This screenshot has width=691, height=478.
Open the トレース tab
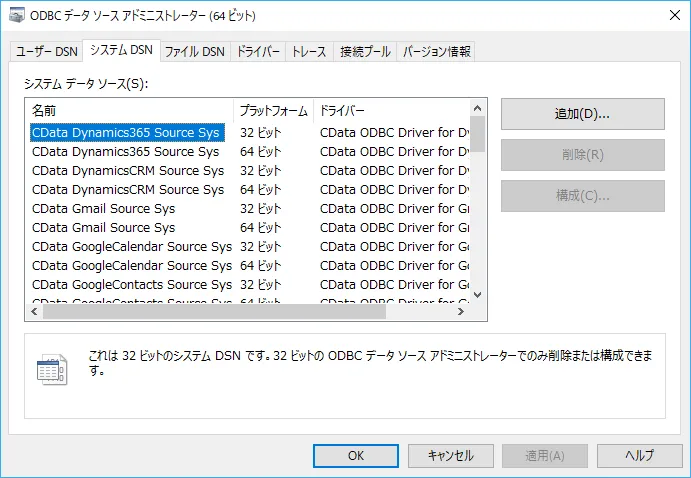tap(308, 52)
